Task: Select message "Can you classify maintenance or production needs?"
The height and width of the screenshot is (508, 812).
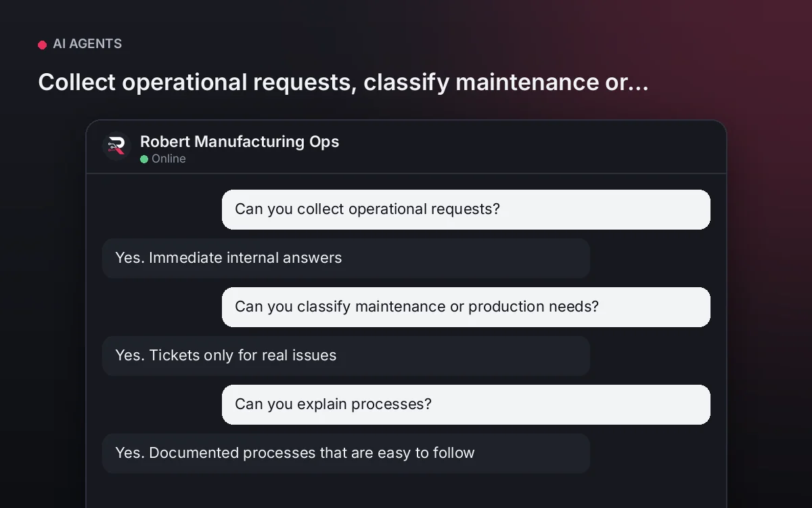Action: click(466, 307)
